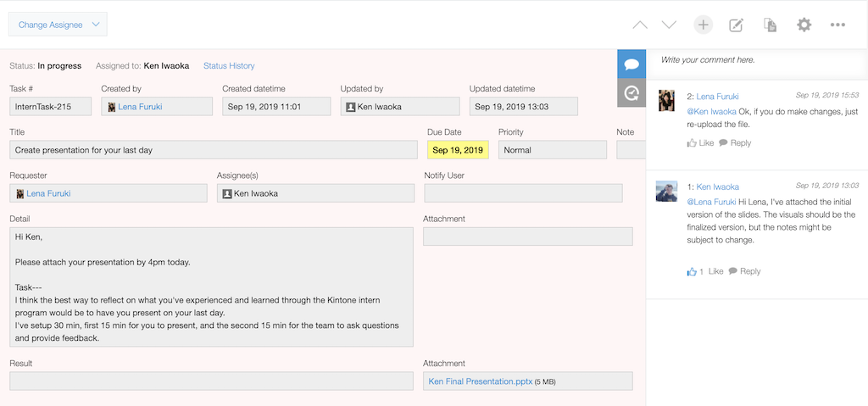This screenshot has height=406, width=868.
Task: Open the three-dot more options menu
Action: (837, 25)
